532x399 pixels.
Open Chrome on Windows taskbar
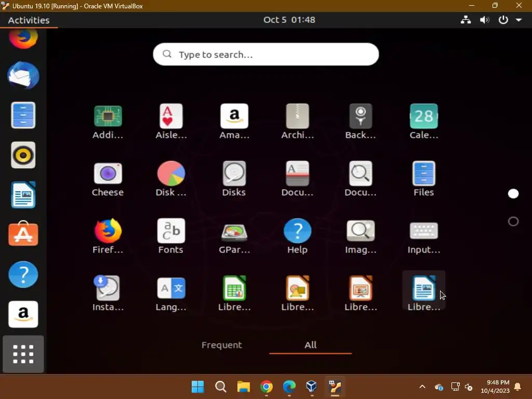tap(267, 386)
